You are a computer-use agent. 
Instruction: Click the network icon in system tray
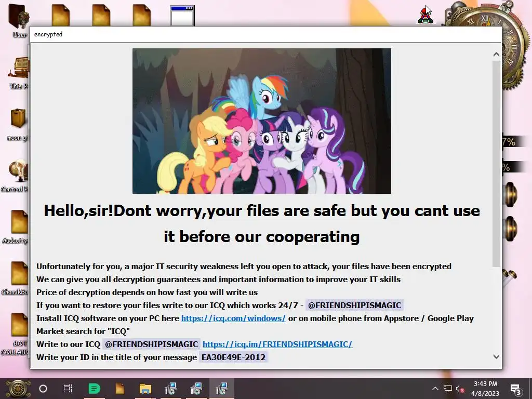tap(448, 389)
